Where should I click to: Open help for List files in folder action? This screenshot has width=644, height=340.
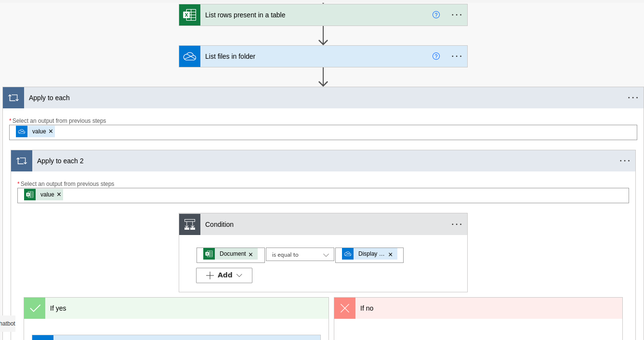pos(436,56)
